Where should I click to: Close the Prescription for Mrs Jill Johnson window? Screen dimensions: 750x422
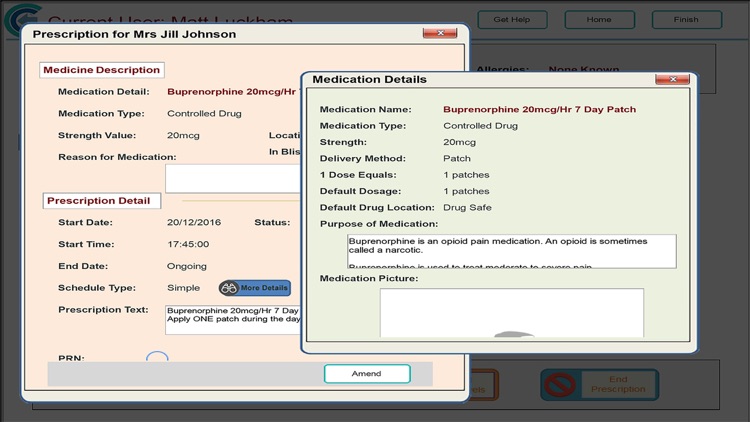[x=440, y=33]
